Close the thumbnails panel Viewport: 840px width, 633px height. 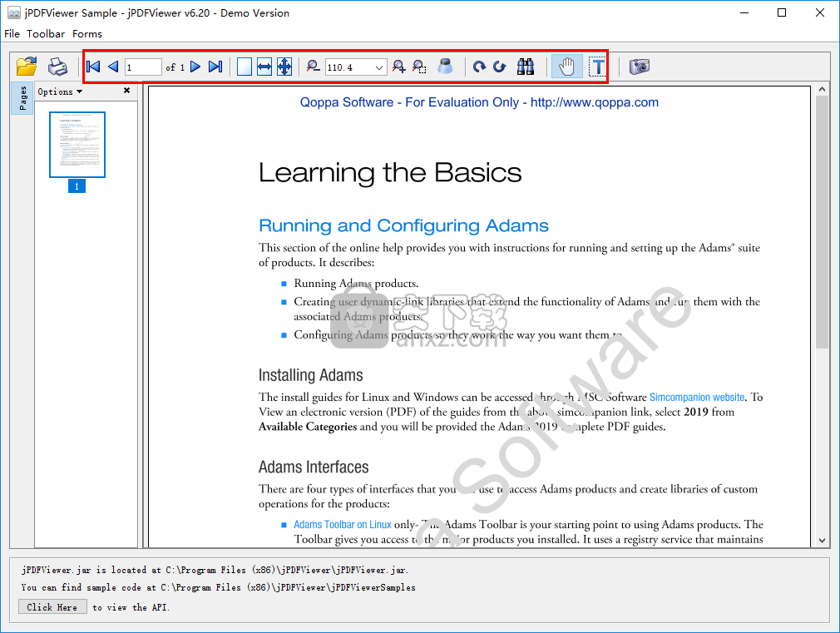click(x=127, y=91)
